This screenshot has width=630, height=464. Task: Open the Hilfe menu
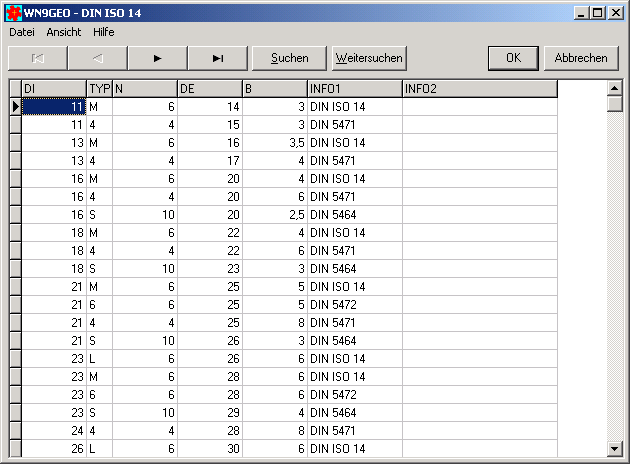[x=104, y=32]
